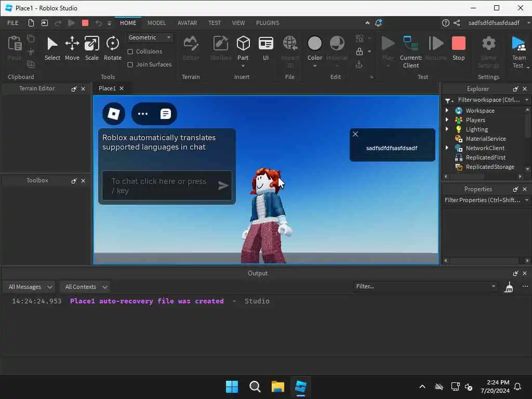The width and height of the screenshot is (532, 399).
Task: Open the UI insert tool
Action: [x=265, y=48]
